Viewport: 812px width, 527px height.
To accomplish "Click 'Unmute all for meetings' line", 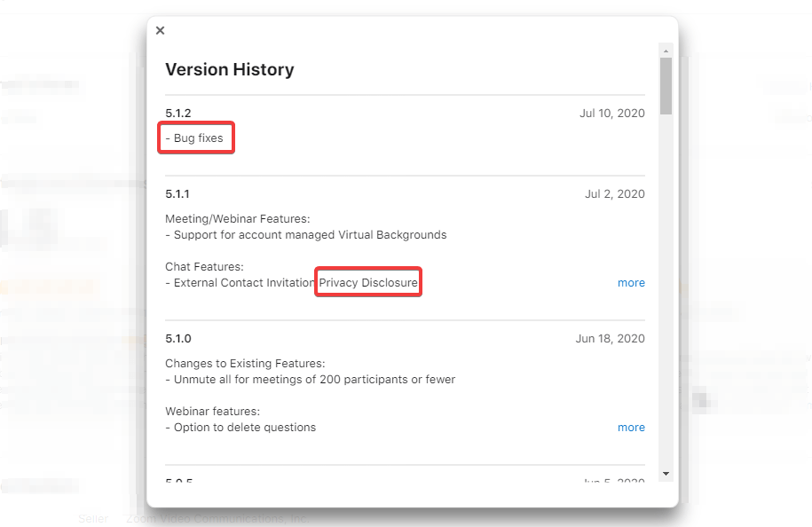I will coord(311,380).
